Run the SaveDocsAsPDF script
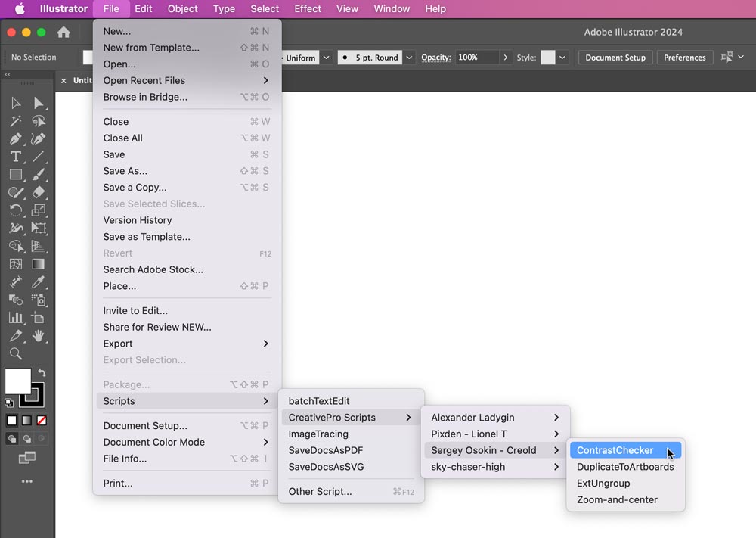The height and width of the screenshot is (538, 756). click(351, 450)
